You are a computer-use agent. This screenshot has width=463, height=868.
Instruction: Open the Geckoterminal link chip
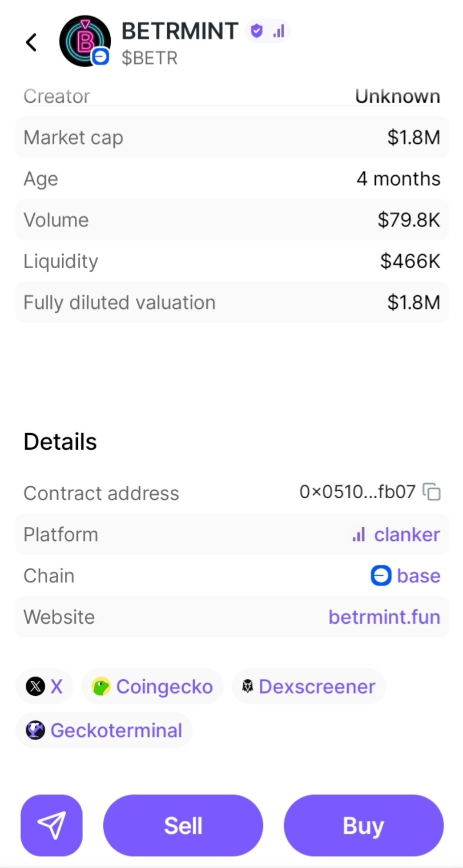104,730
